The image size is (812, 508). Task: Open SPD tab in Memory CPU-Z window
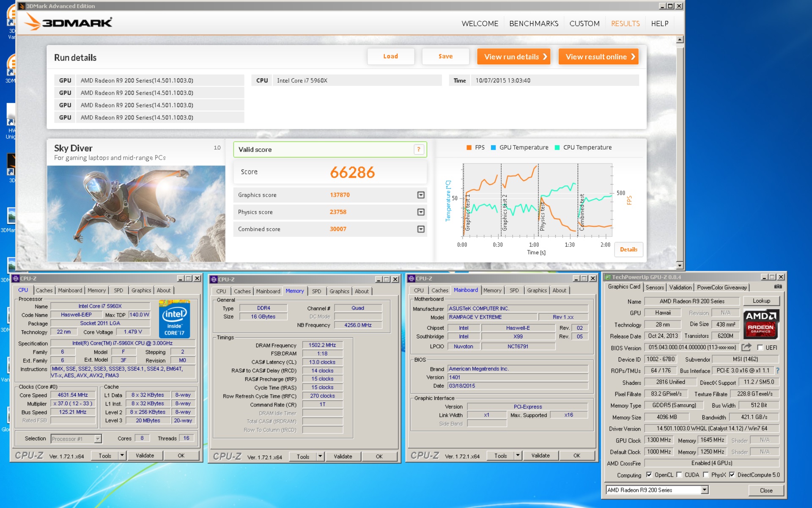click(x=316, y=291)
